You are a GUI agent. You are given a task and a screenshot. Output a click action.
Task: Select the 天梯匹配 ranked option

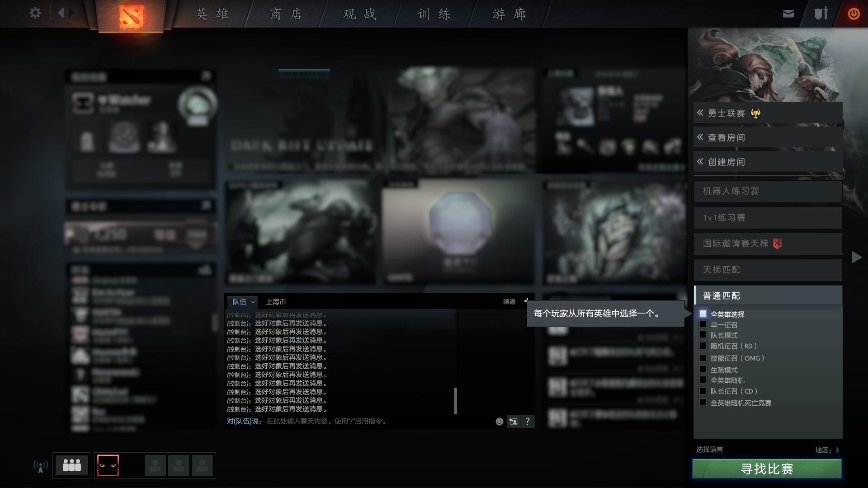767,270
